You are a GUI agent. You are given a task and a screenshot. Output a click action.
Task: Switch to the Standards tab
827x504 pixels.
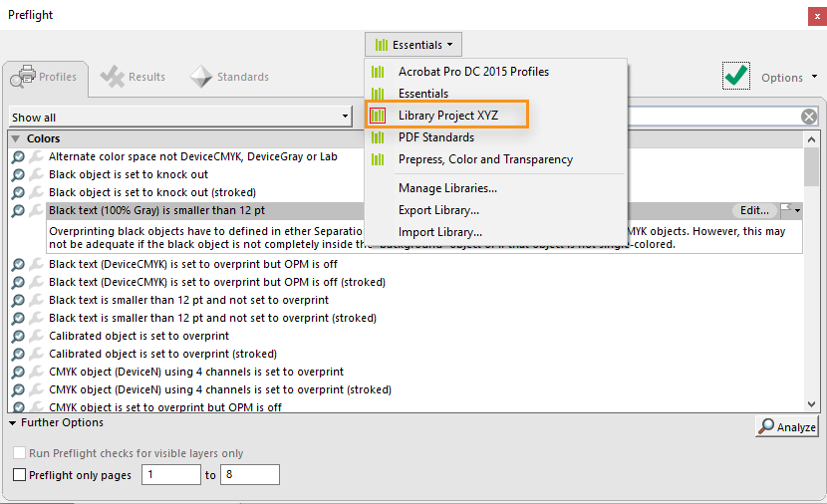(229, 77)
